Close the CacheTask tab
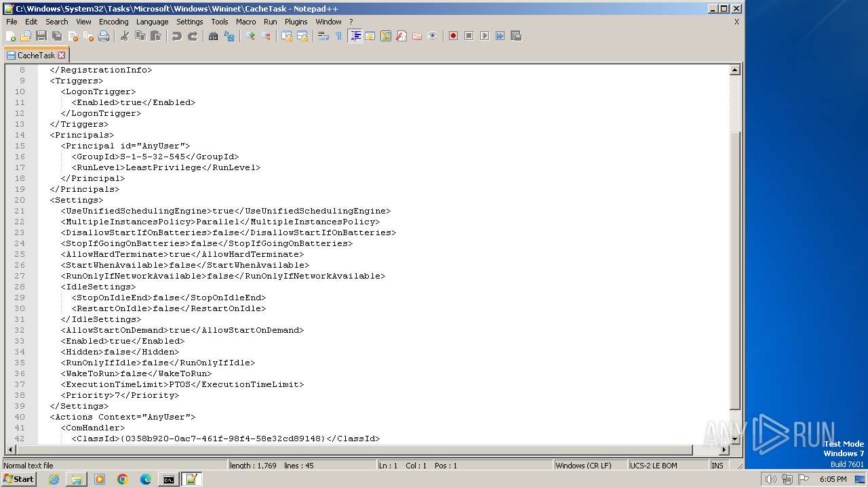868x488 pixels. pos(61,56)
